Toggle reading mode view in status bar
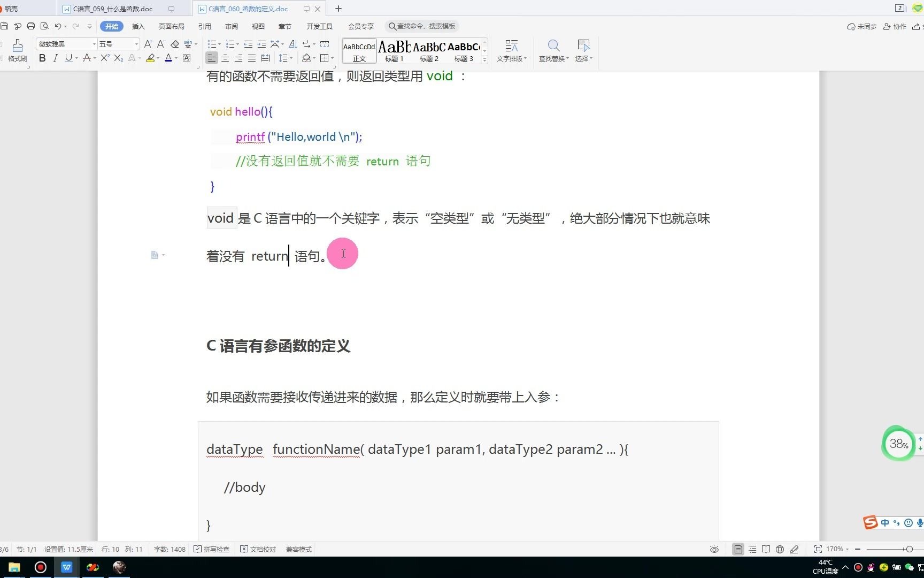The width and height of the screenshot is (924, 578). (766, 549)
